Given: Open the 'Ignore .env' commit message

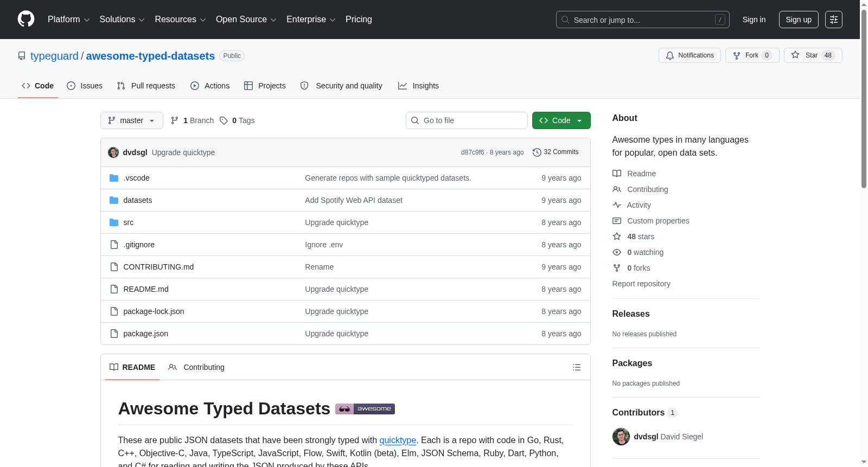Looking at the screenshot, I should pos(324,245).
